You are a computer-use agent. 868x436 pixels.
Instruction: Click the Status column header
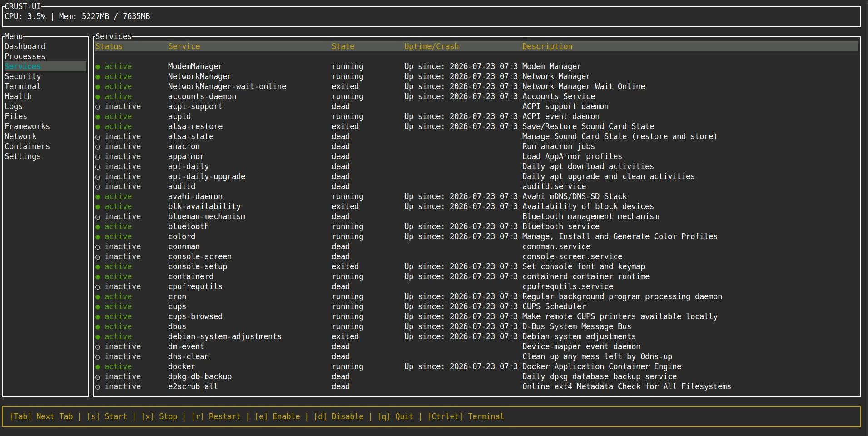(x=109, y=46)
